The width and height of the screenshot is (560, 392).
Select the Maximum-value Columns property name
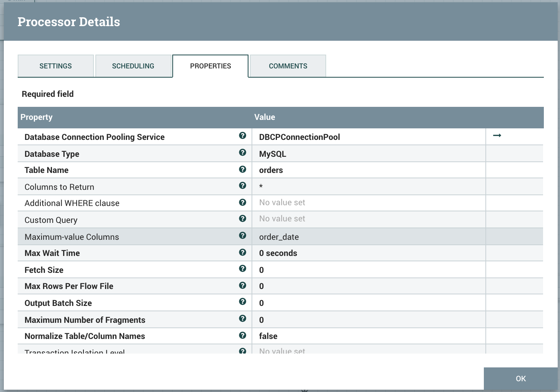72,237
